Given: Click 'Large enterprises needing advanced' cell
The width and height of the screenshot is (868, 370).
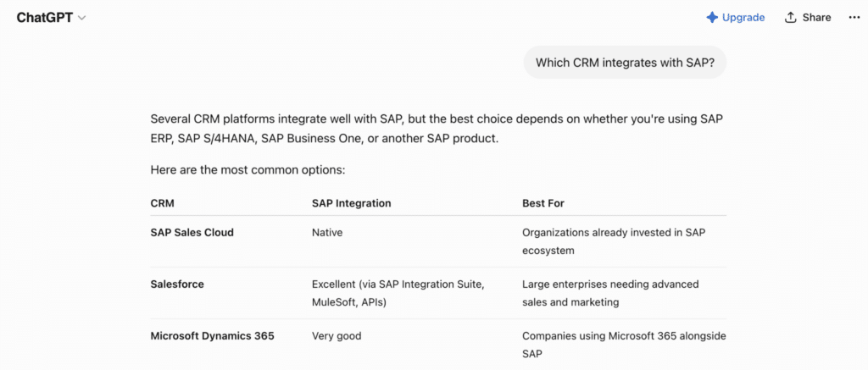Looking at the screenshot, I should 610,293.
